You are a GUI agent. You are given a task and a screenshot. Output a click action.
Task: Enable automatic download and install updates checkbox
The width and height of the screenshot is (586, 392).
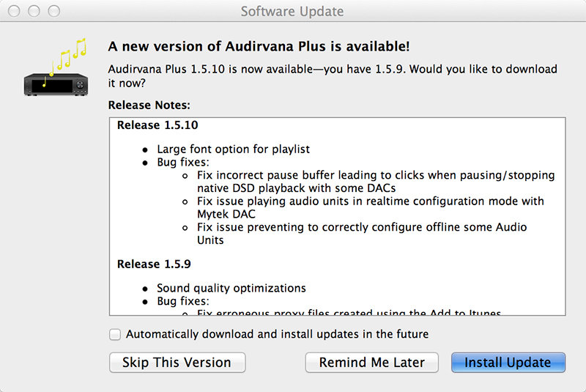[115, 334]
